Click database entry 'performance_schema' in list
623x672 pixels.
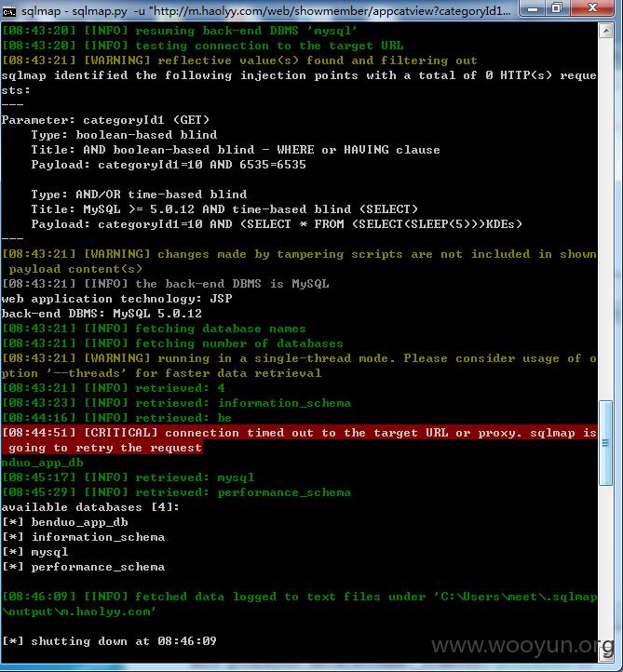point(98,567)
